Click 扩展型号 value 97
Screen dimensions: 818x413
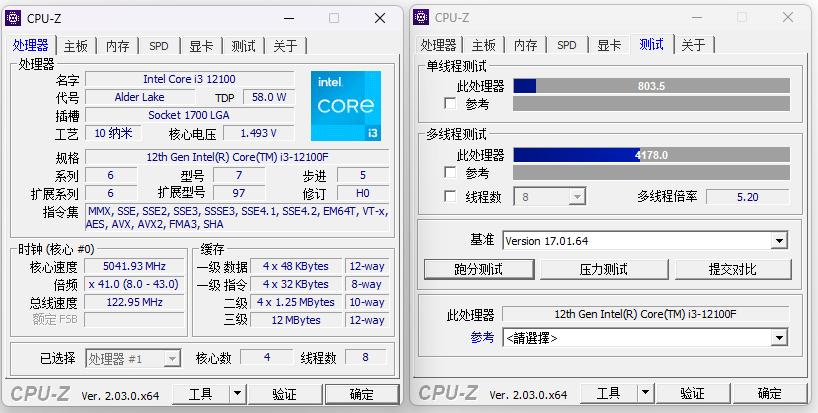coord(239,193)
